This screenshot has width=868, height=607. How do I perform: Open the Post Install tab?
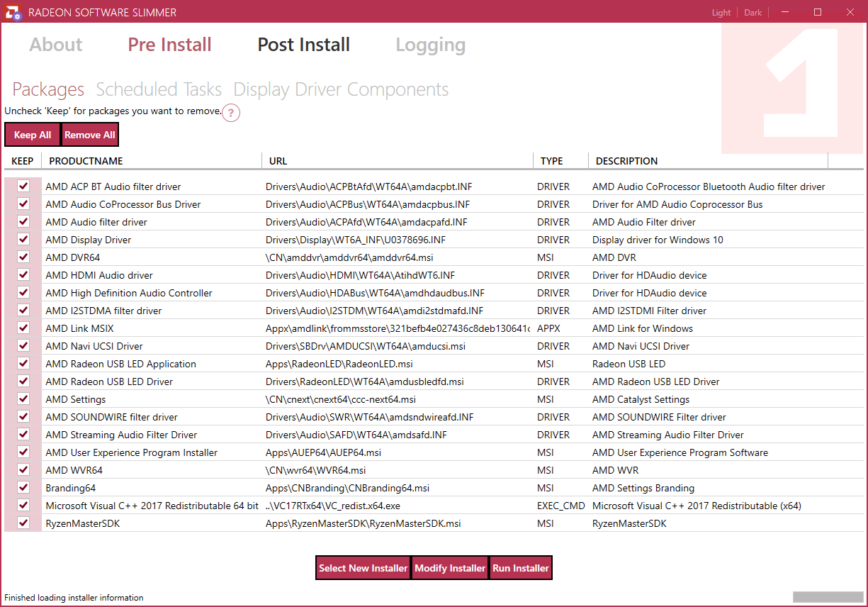[x=303, y=45]
